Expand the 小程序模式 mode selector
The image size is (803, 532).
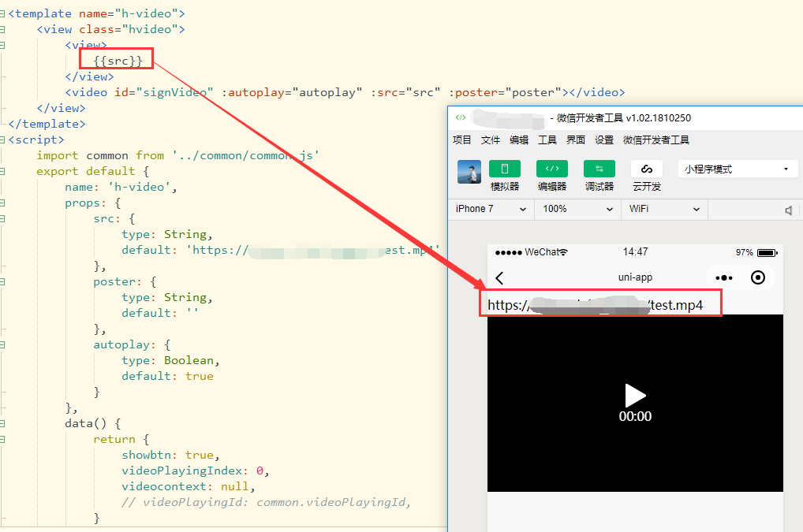[737, 169]
